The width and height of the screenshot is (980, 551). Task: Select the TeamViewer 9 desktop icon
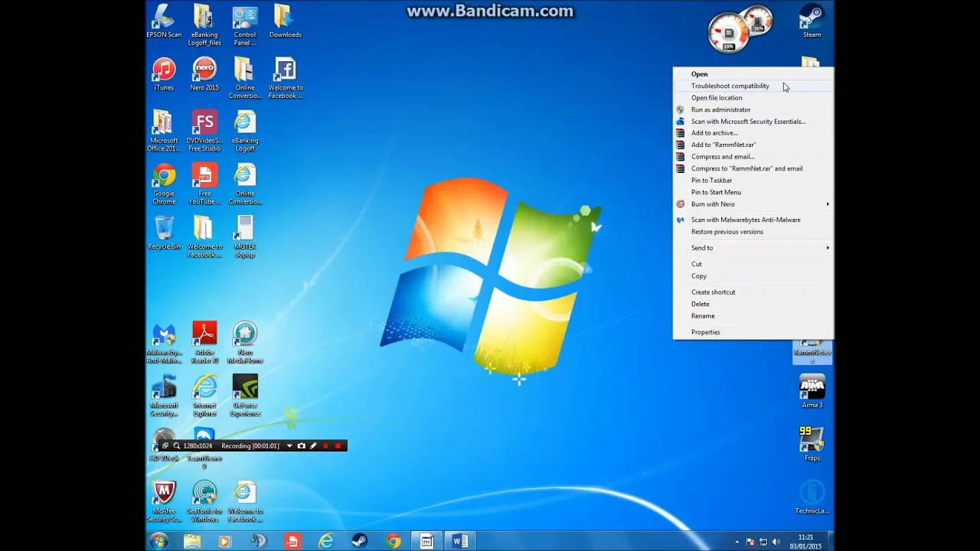(204, 448)
